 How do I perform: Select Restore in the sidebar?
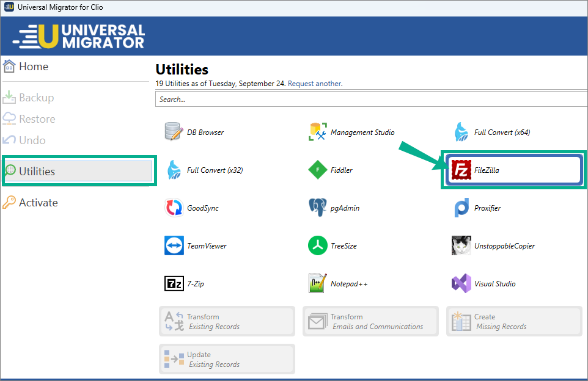pyautogui.click(x=37, y=119)
